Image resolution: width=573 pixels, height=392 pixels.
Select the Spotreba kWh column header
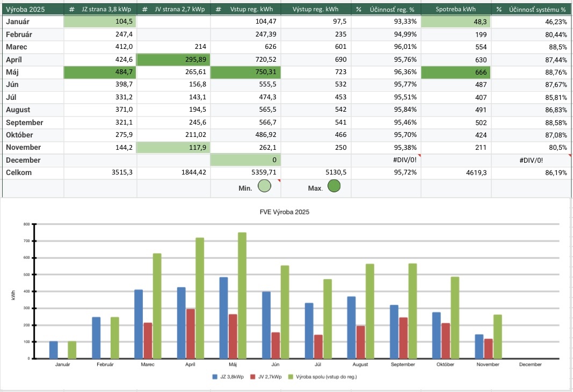click(x=455, y=10)
